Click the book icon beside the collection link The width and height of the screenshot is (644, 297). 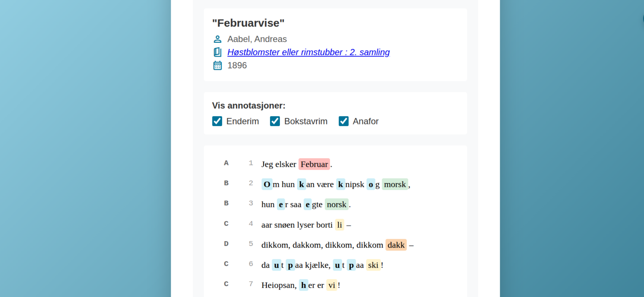click(x=217, y=52)
